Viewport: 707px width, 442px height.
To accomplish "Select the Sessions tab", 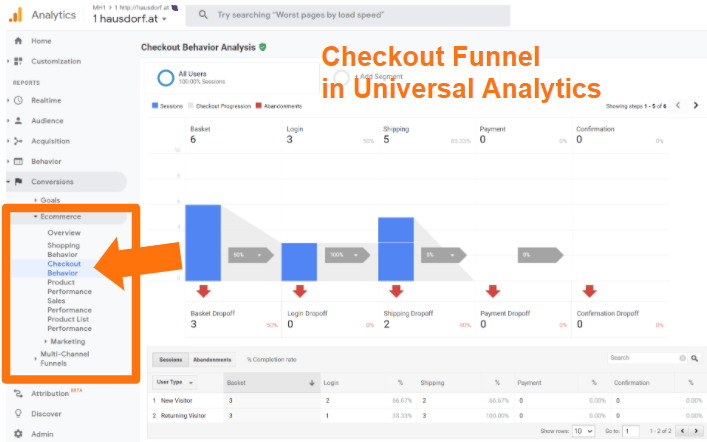I will click(170, 359).
